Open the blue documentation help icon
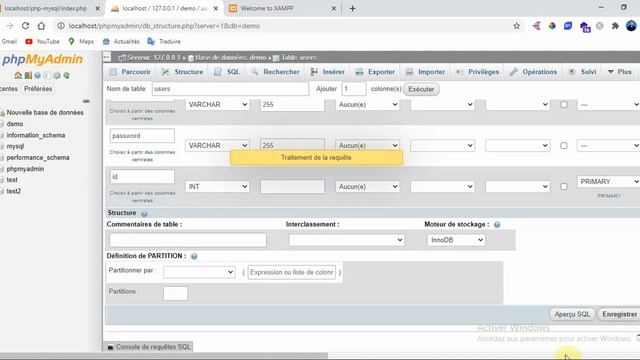The image size is (640, 360). (x=38, y=76)
